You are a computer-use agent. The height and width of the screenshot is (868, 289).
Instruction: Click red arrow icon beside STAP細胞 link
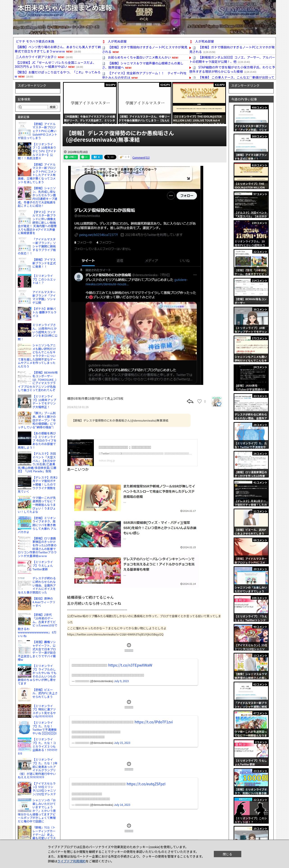tap(190, 67)
